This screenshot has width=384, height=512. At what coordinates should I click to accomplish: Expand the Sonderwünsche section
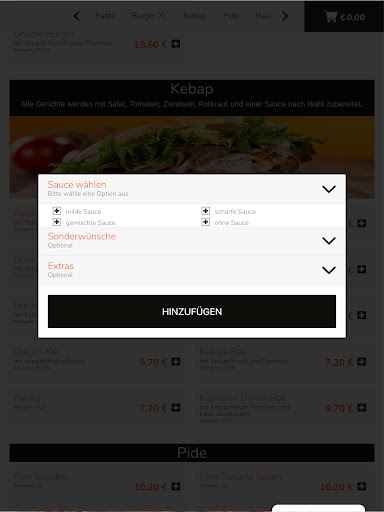tap(192, 241)
